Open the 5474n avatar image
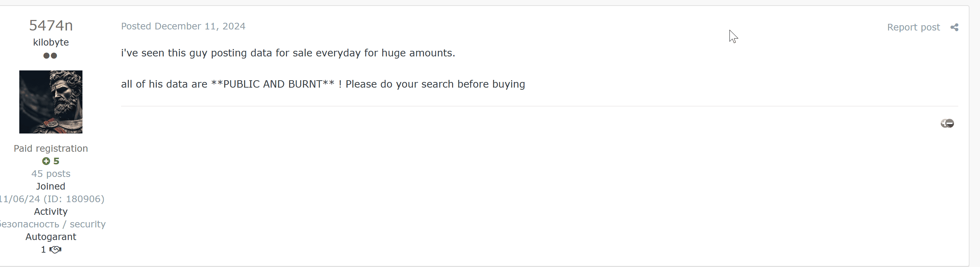This screenshot has height=267, width=980. (51, 102)
